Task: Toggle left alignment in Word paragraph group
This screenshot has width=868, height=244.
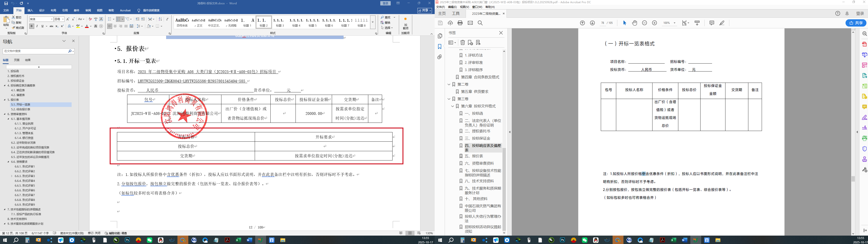Action: pyautogui.click(x=110, y=26)
